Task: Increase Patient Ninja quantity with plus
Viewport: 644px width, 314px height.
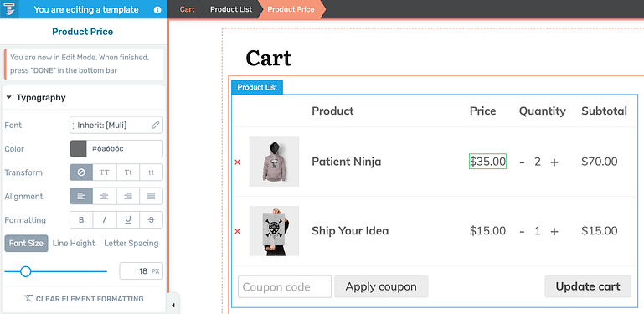Action: coord(554,162)
